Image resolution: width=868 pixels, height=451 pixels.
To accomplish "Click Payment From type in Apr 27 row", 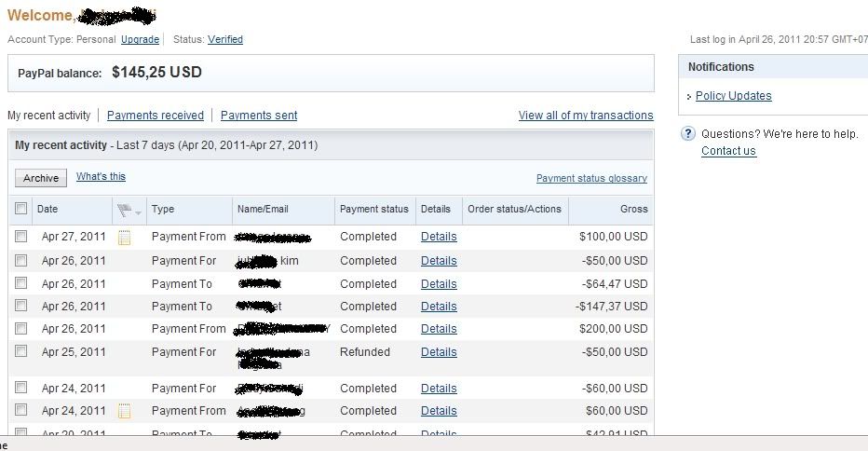I will (189, 237).
